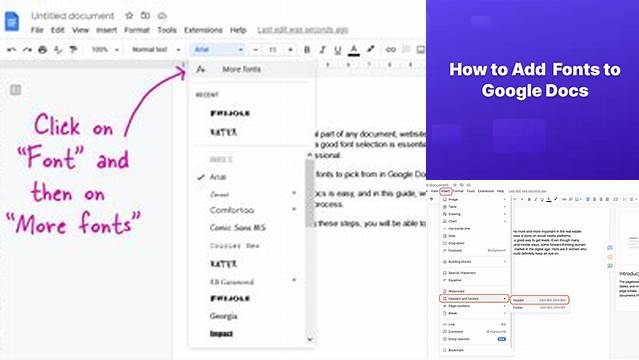Click the Insert link icon
The image size is (639, 360).
[390, 50]
